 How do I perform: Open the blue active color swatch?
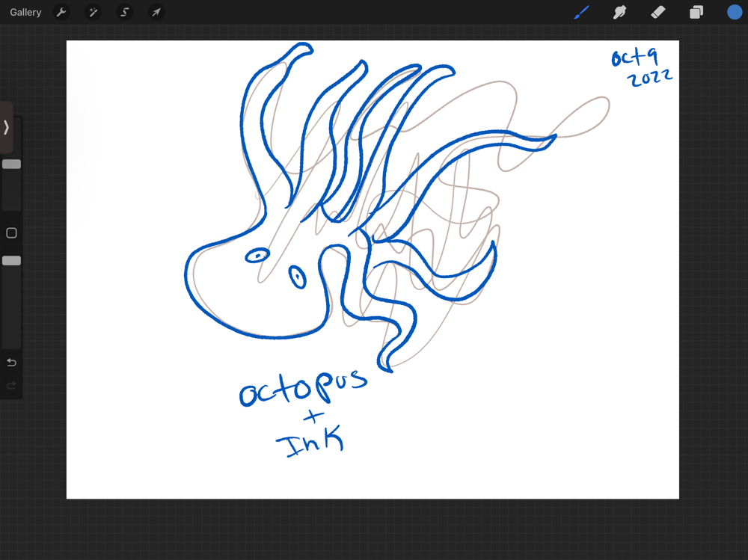735,12
